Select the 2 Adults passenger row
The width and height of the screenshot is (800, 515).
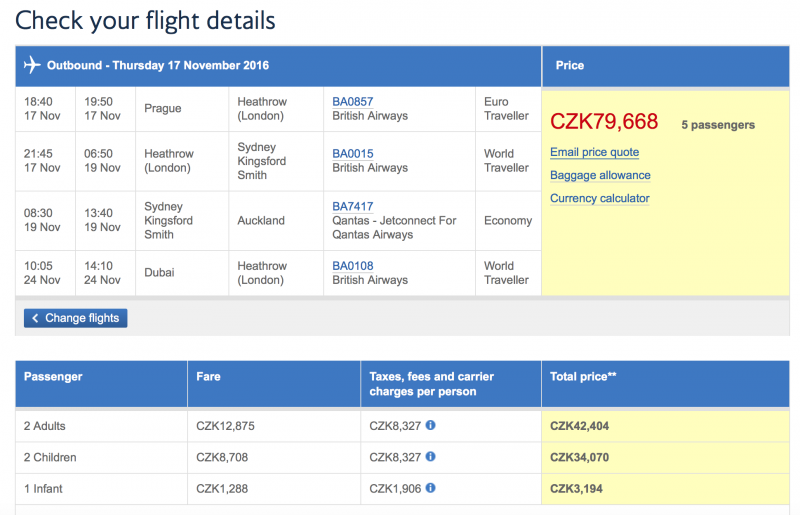pos(402,426)
